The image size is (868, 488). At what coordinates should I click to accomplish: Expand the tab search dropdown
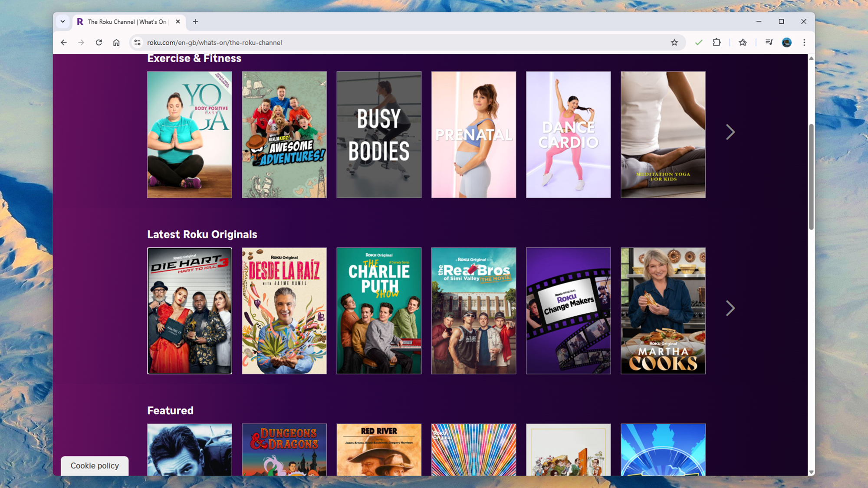tap(63, 22)
